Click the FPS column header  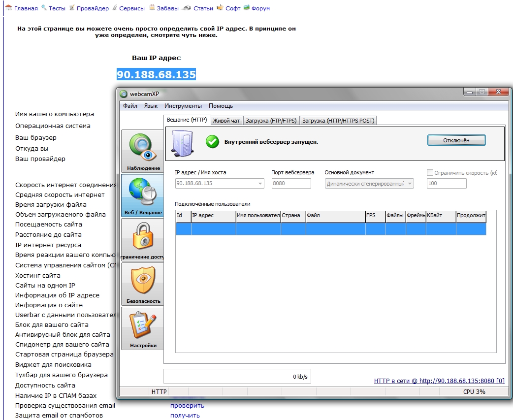(x=375, y=216)
